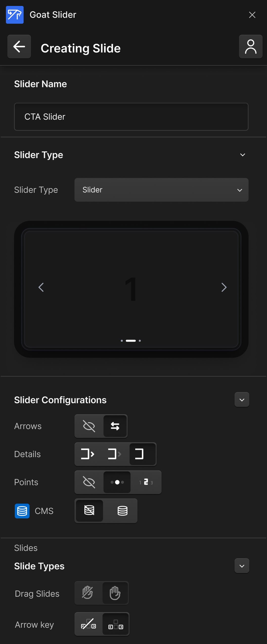
Task: Select the active pagination dot below the preview
Action: [x=131, y=341]
